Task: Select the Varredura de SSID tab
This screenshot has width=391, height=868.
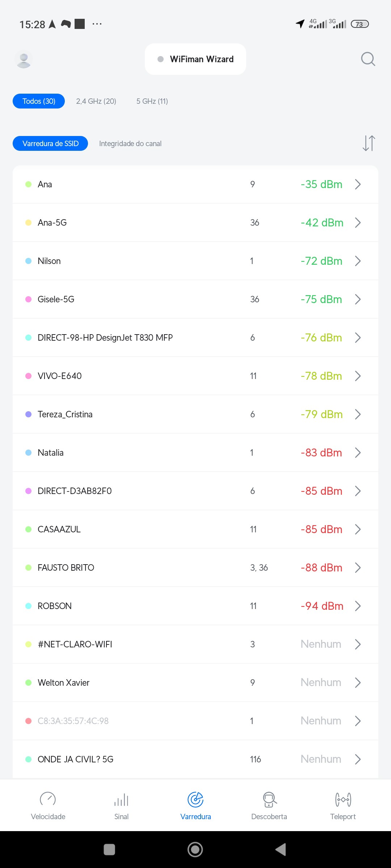Action: click(50, 144)
